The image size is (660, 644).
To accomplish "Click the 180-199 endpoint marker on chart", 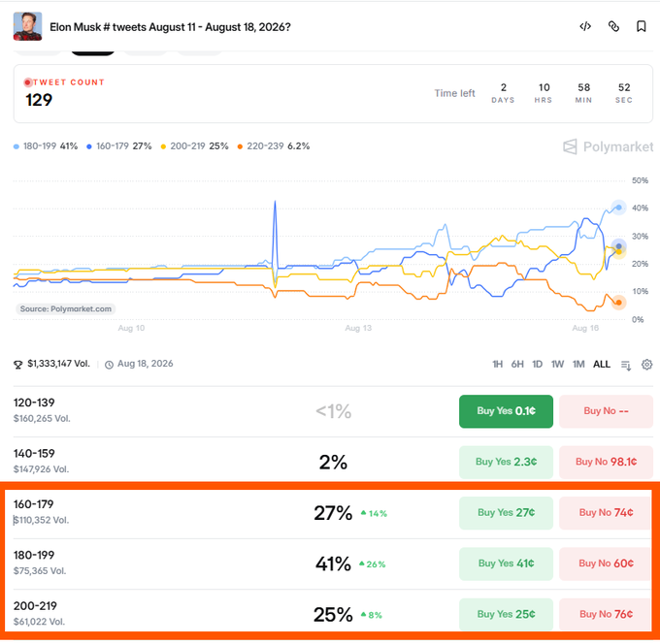I will 618,208.
